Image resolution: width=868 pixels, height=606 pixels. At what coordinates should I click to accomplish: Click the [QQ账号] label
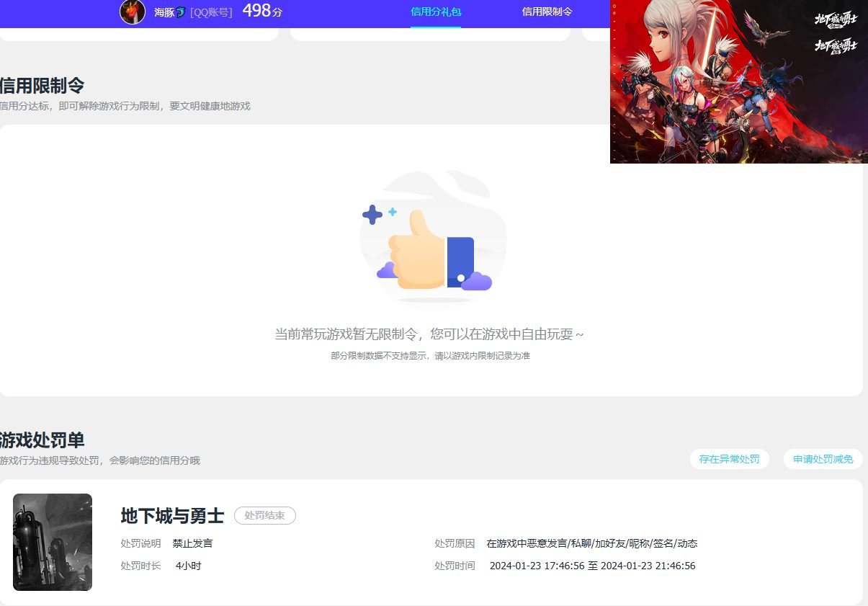211,12
